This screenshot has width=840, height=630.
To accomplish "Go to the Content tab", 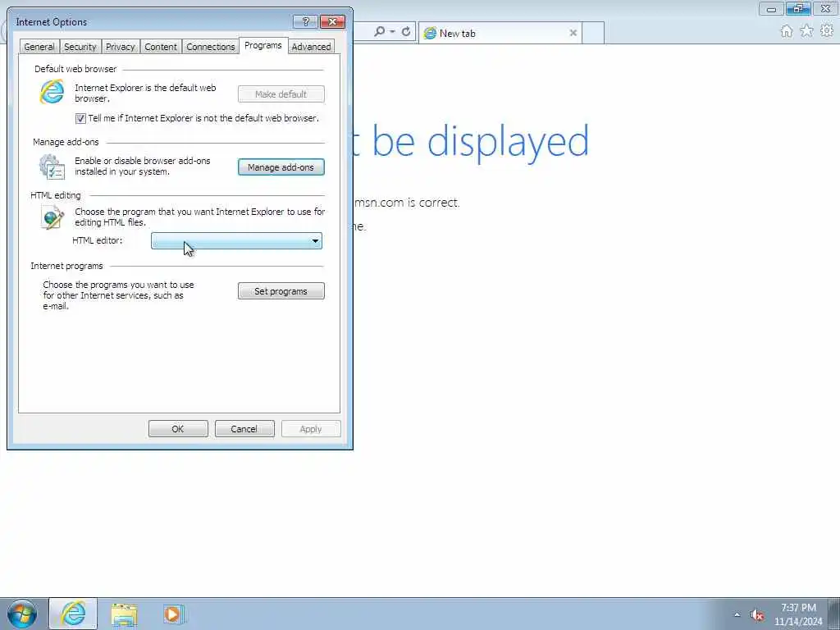I will click(161, 47).
